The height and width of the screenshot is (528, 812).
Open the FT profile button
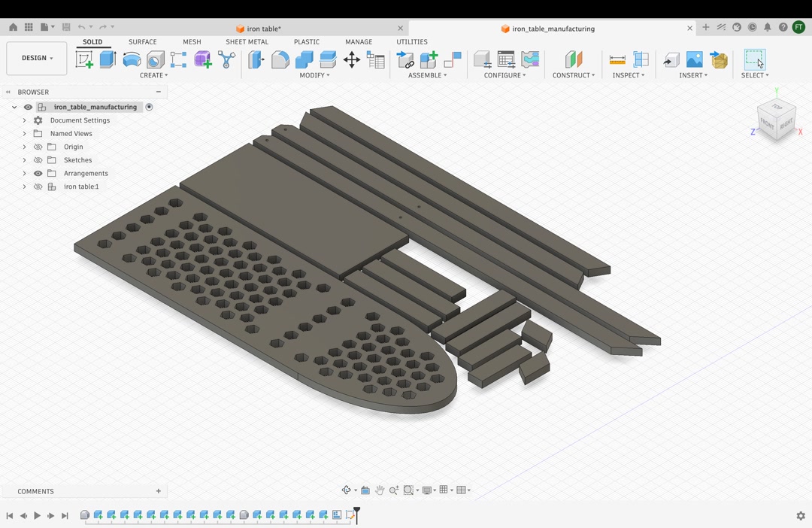click(x=798, y=27)
